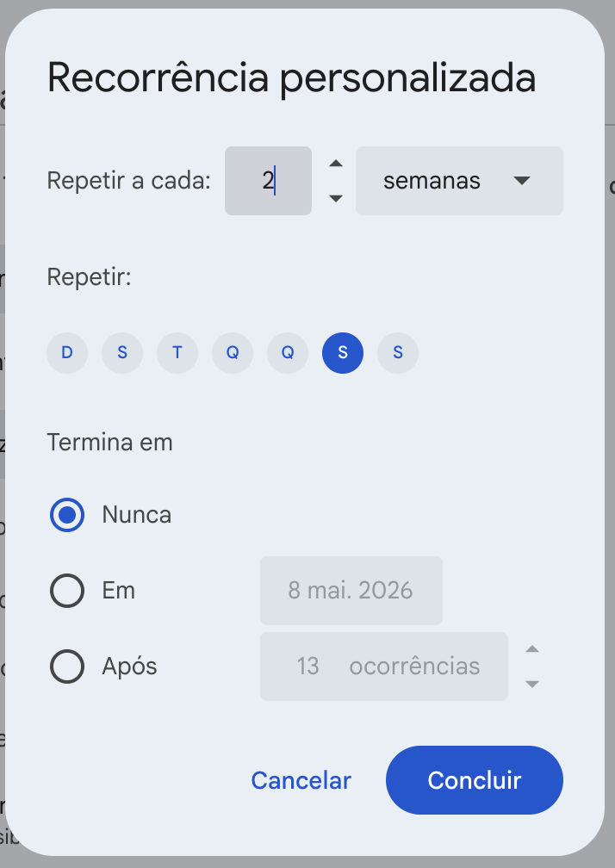Viewport: 615px width, 868px height.
Task: Click the down arrow to decrease interval
Action: (x=335, y=199)
